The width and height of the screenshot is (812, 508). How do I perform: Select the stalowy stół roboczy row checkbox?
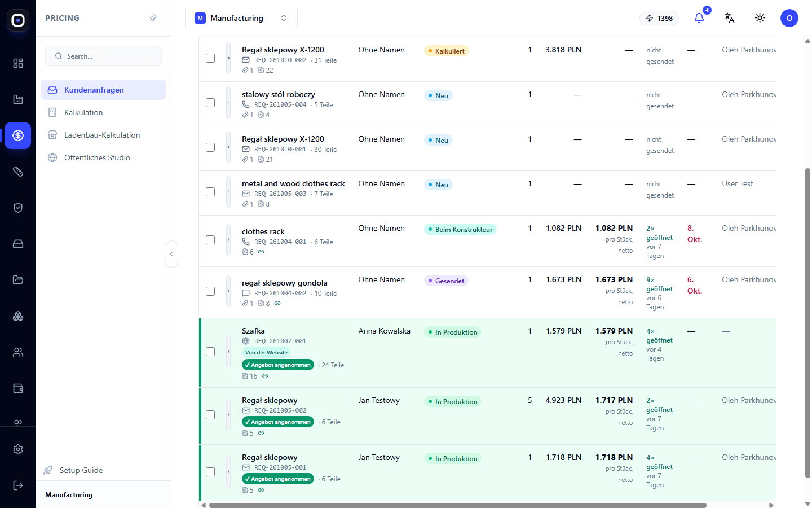pyautogui.click(x=210, y=103)
